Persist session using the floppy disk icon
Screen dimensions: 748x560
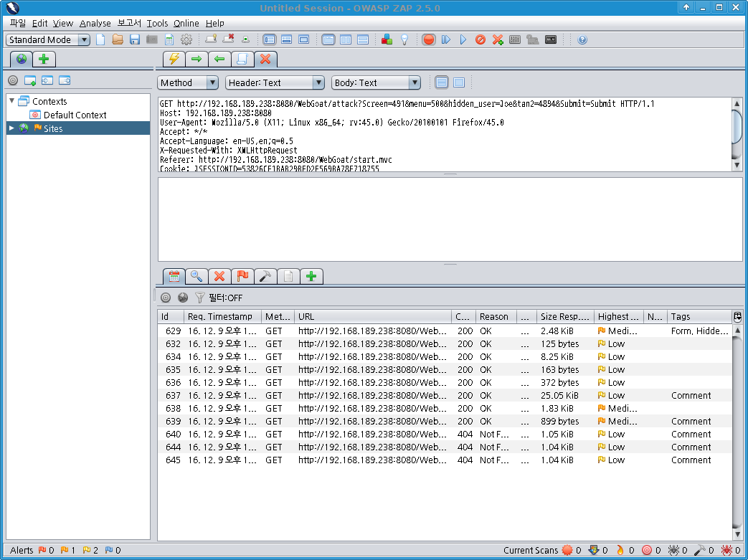(135, 39)
